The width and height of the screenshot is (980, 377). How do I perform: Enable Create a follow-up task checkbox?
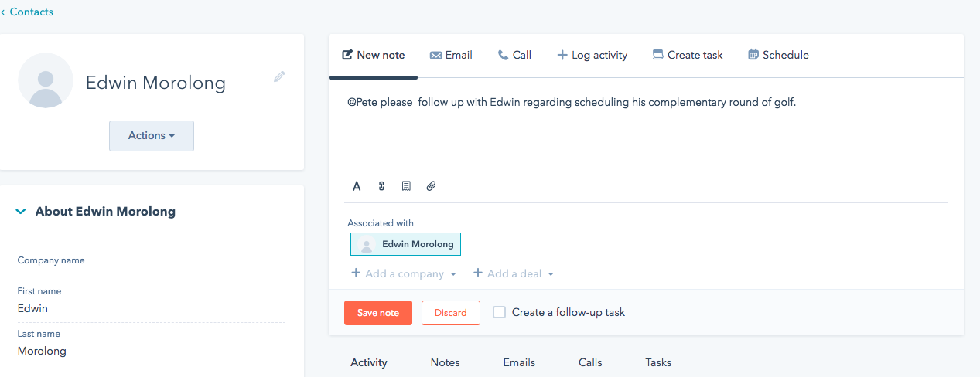pos(500,312)
